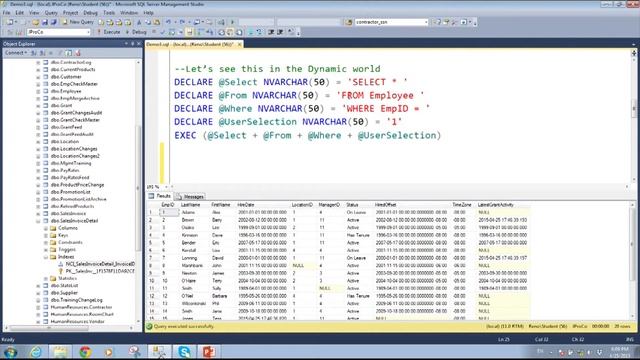The width and height of the screenshot is (640, 360).
Task: Open the contractor_ssn find combo box
Action: click(391, 22)
